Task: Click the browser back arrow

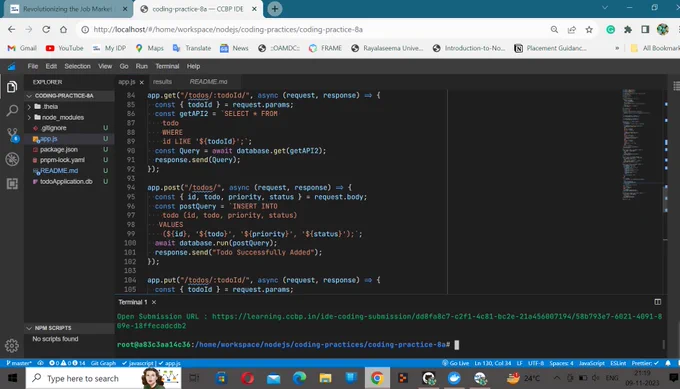Action: 11,29
